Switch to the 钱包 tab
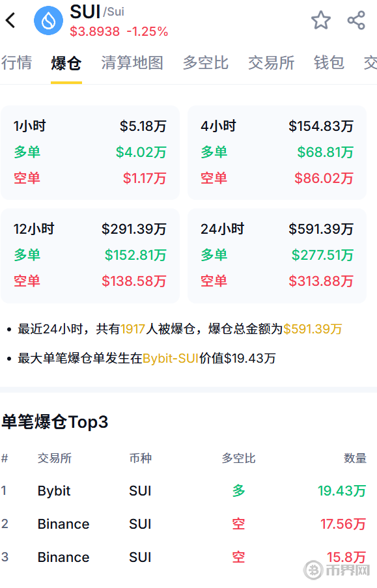Image resolution: width=377 pixels, height=588 pixels. pos(329,63)
